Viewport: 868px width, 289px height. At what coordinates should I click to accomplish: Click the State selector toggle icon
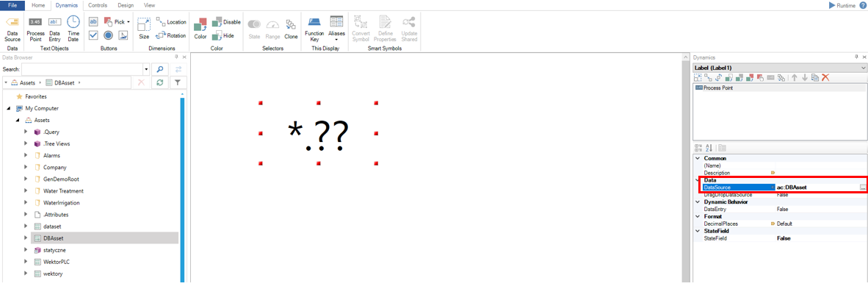254,28
